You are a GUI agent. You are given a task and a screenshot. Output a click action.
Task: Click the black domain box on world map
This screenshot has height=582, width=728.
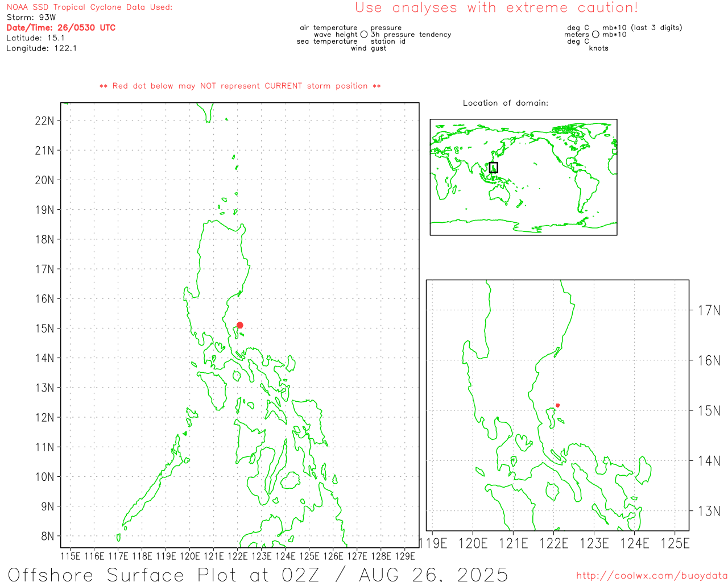[x=493, y=167]
